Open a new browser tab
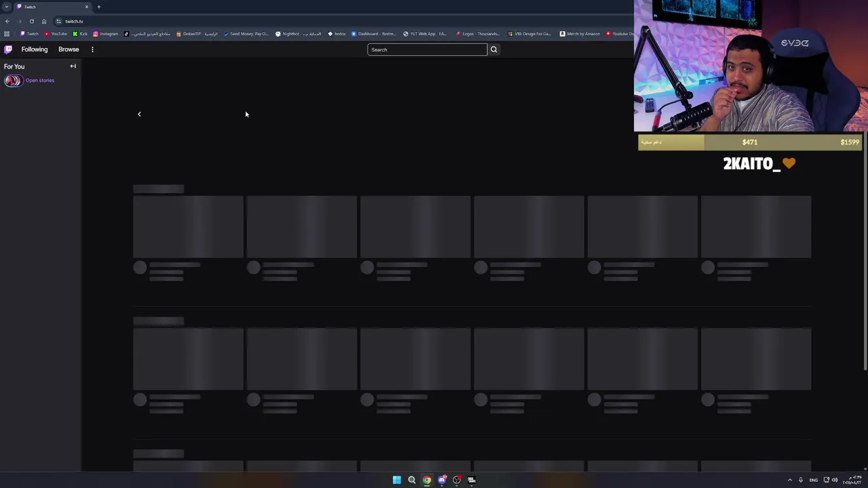 [x=98, y=7]
